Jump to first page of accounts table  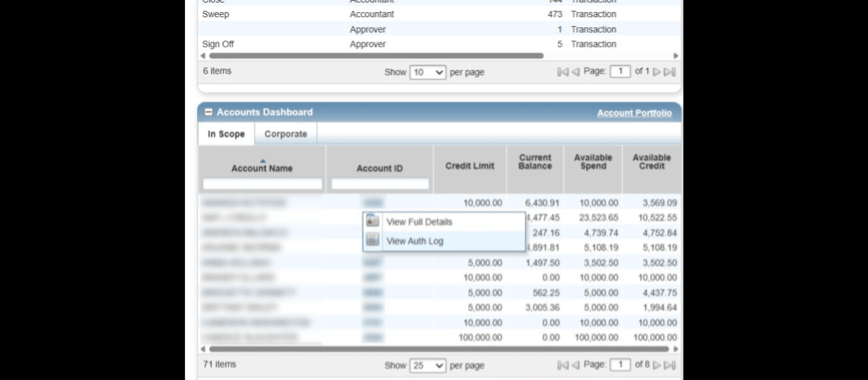pos(562,365)
